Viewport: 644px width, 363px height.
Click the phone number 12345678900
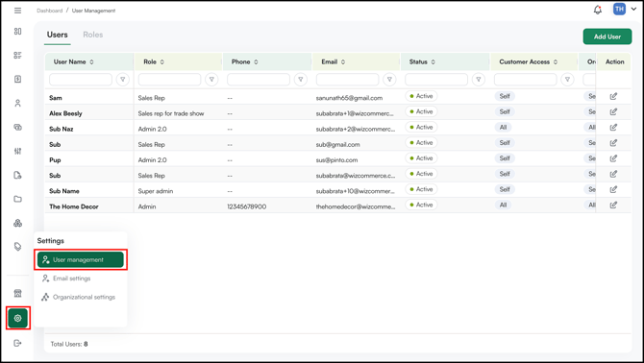[246, 206]
